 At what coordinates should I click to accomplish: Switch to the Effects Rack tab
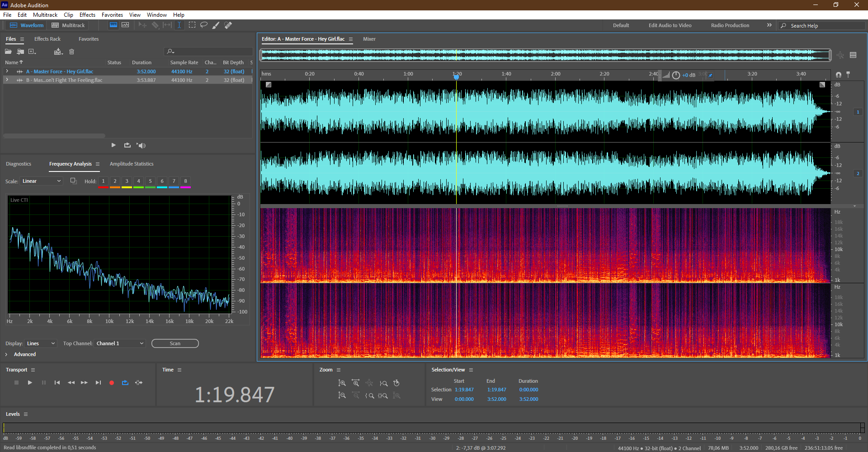point(47,39)
